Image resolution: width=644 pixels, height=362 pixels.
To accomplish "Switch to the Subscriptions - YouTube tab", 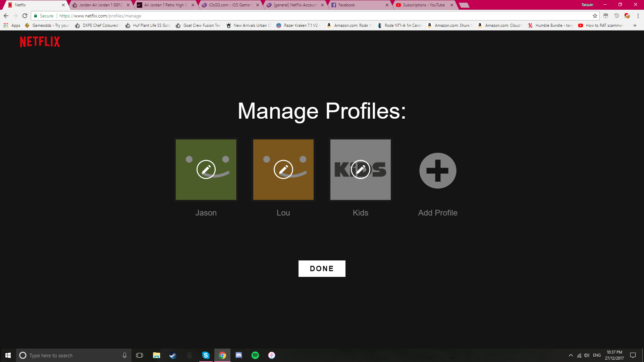I will point(425,5).
